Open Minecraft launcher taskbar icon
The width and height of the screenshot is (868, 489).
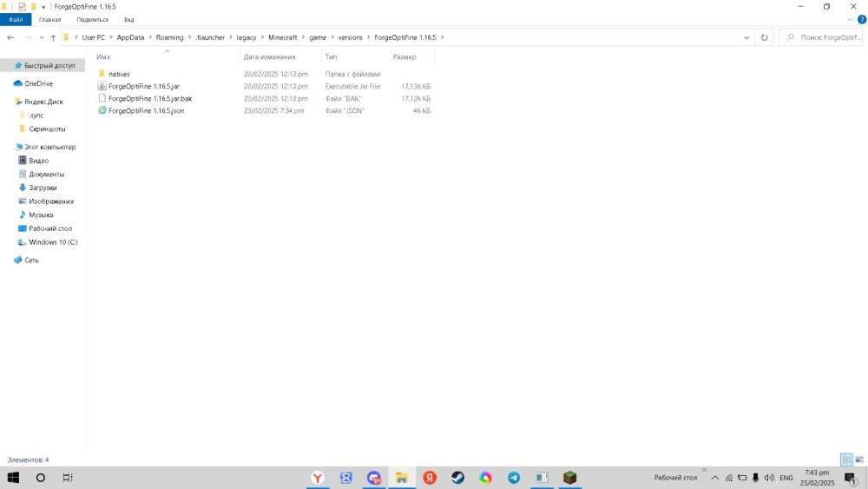tap(569, 478)
